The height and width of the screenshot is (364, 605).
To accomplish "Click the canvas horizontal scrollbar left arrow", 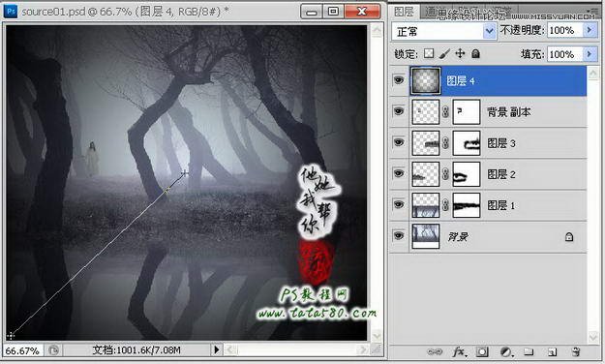I will click(230, 349).
